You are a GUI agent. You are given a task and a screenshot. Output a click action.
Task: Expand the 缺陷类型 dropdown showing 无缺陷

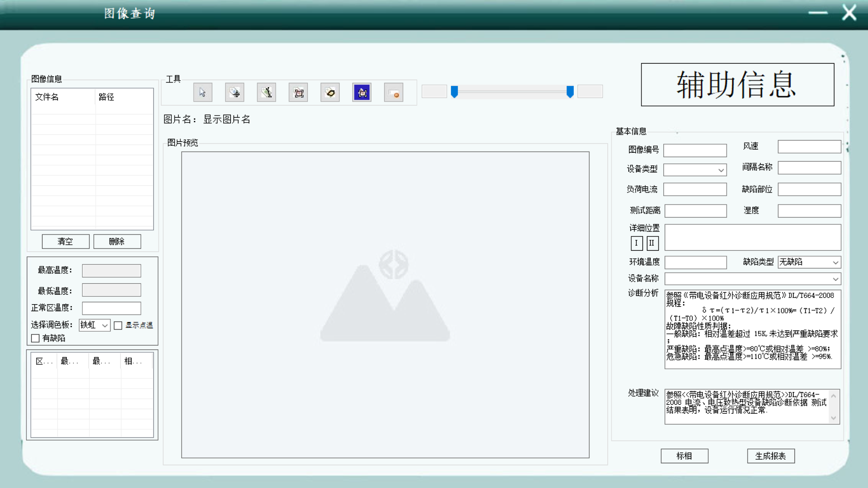pyautogui.click(x=835, y=263)
